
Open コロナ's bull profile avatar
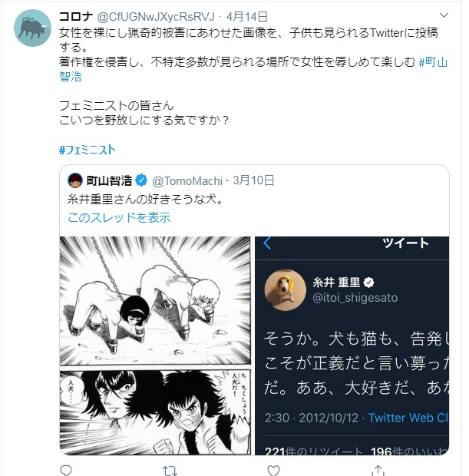click(x=32, y=28)
